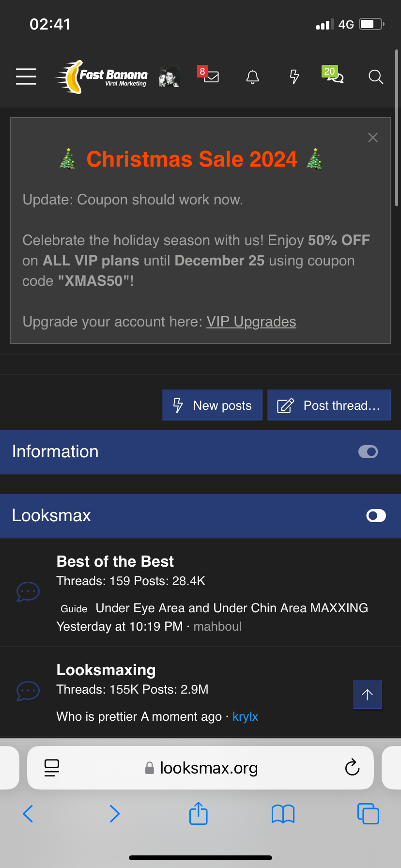
Task: Dismiss the Christmas Sale 2024 notice
Action: tap(373, 138)
